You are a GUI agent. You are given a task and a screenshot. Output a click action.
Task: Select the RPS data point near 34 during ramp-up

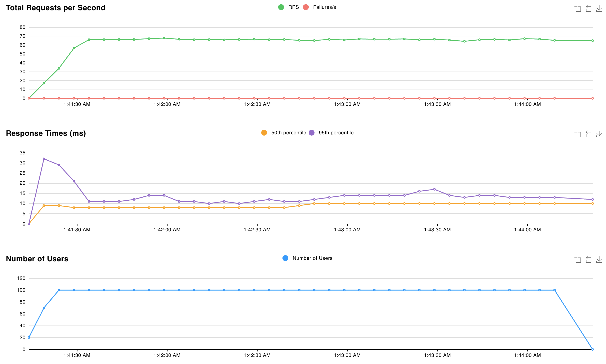click(x=59, y=68)
